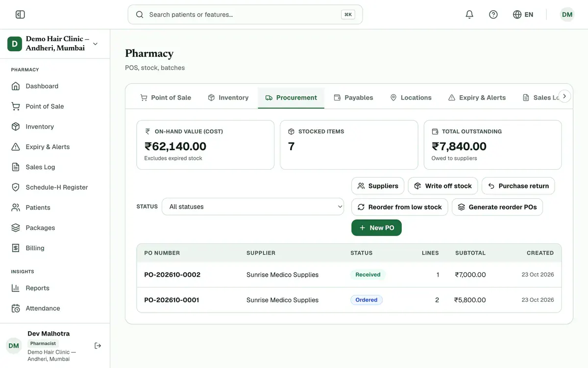Viewport: 588px width, 368px height.
Task: Click the Expiry & Alerts warning icon in sidebar
Action: tap(16, 147)
